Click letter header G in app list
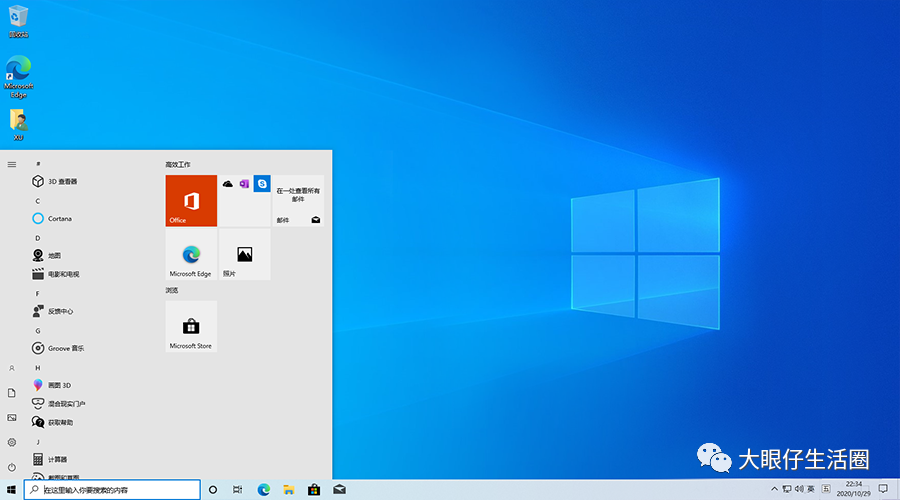The width and height of the screenshot is (900, 500). click(38, 331)
